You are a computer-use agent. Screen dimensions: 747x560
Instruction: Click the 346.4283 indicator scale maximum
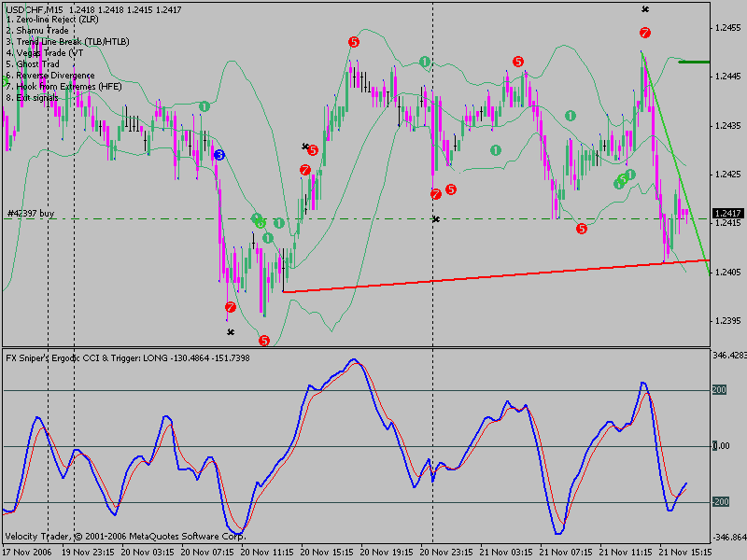[729, 356]
